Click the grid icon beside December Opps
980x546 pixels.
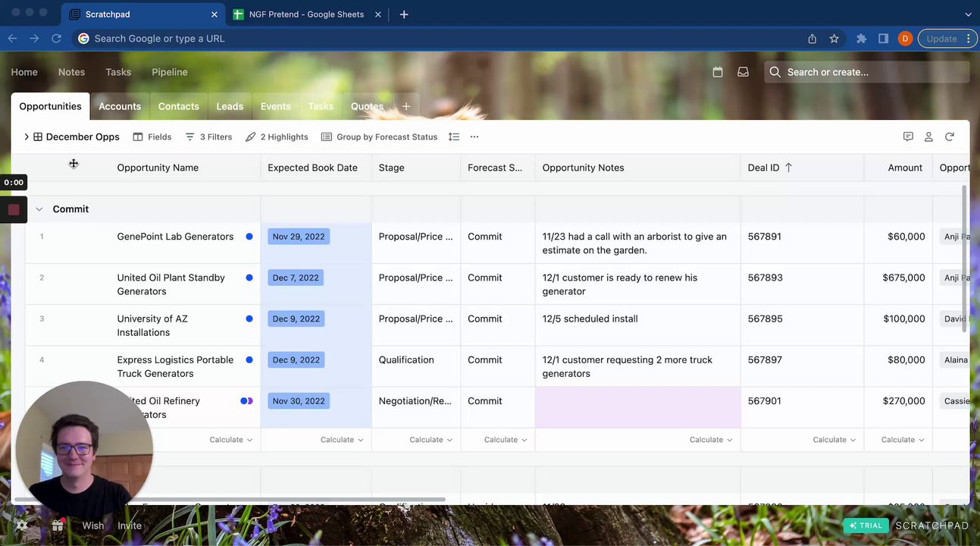pyautogui.click(x=38, y=137)
